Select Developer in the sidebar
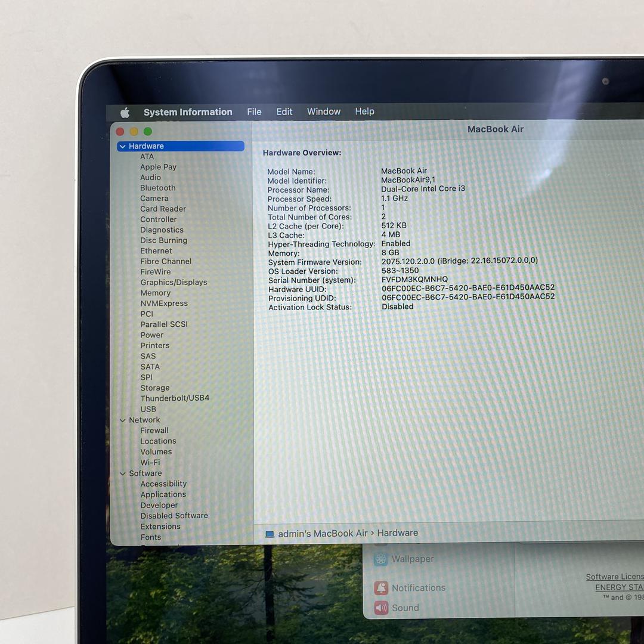 [159, 505]
